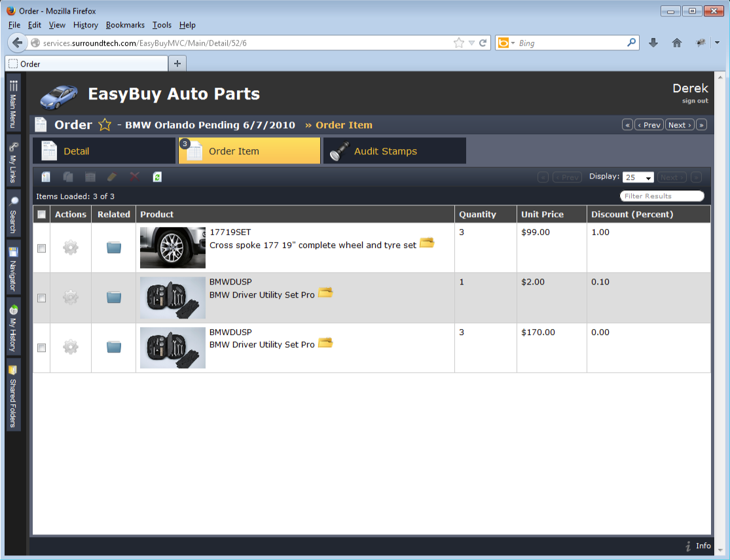This screenshot has height=560, width=730.
Task: Click the Next order button in header
Action: coord(680,125)
